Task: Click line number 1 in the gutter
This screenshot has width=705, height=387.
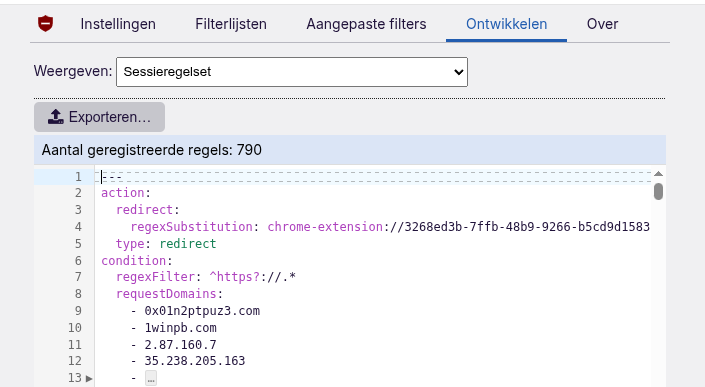Action: point(78,177)
